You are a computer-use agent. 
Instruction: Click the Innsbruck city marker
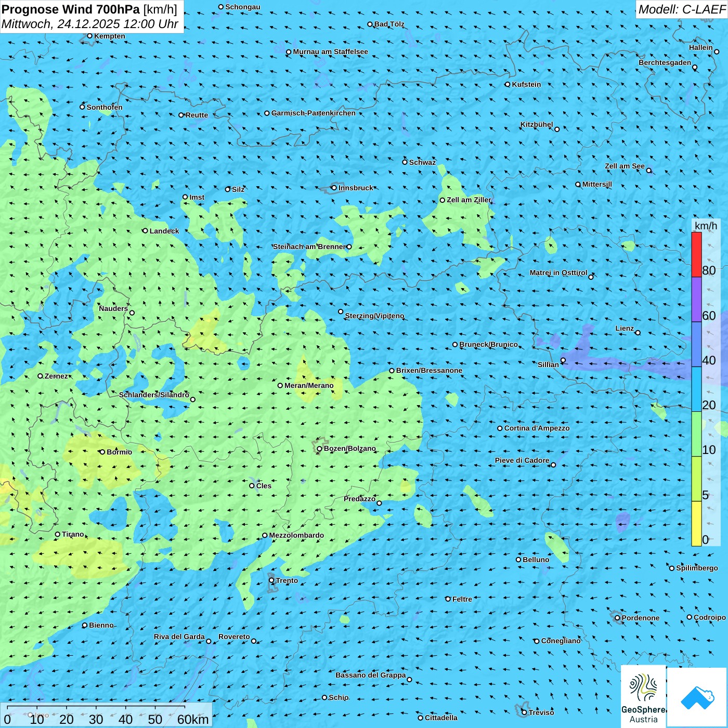[334, 188]
